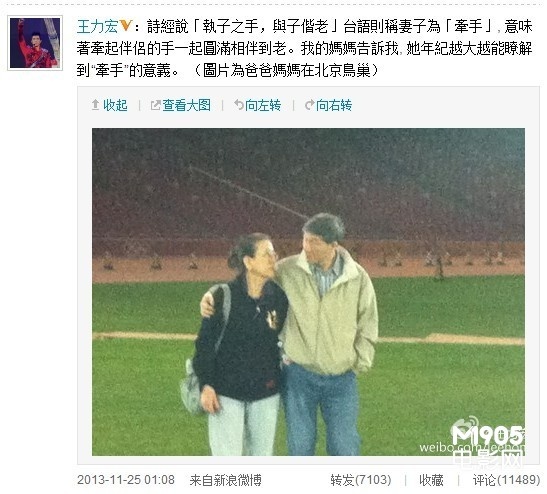Click the collapse arrow icon beside 收起
Image resolution: width=547 pixels, height=494 pixels.
pos(95,105)
